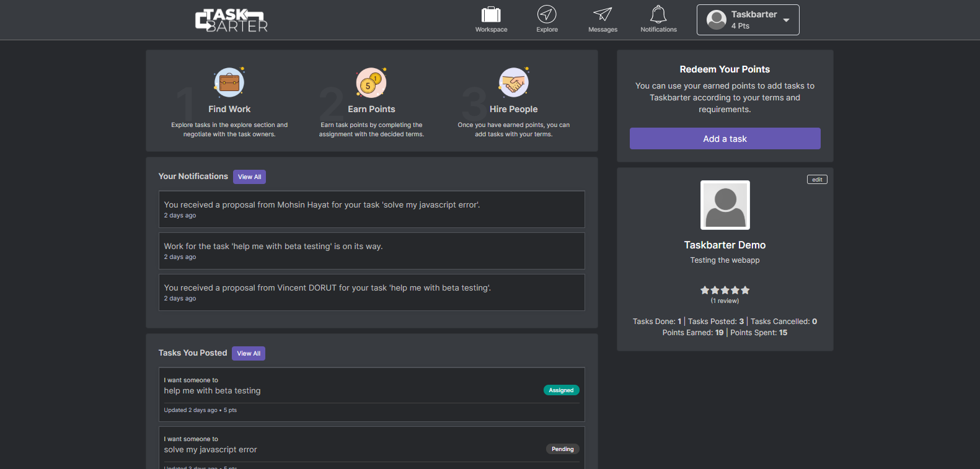Click the Taskbarter Demo profile picture
The image size is (980, 469).
pos(725,205)
